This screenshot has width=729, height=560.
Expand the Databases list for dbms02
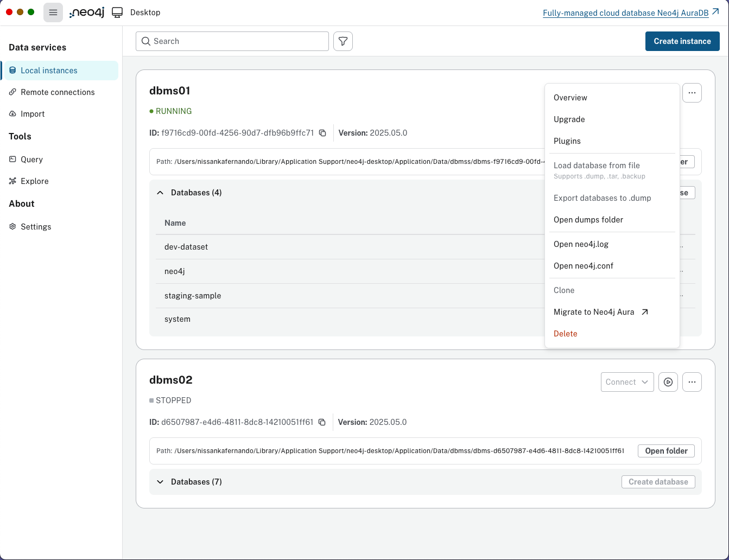(x=160, y=481)
